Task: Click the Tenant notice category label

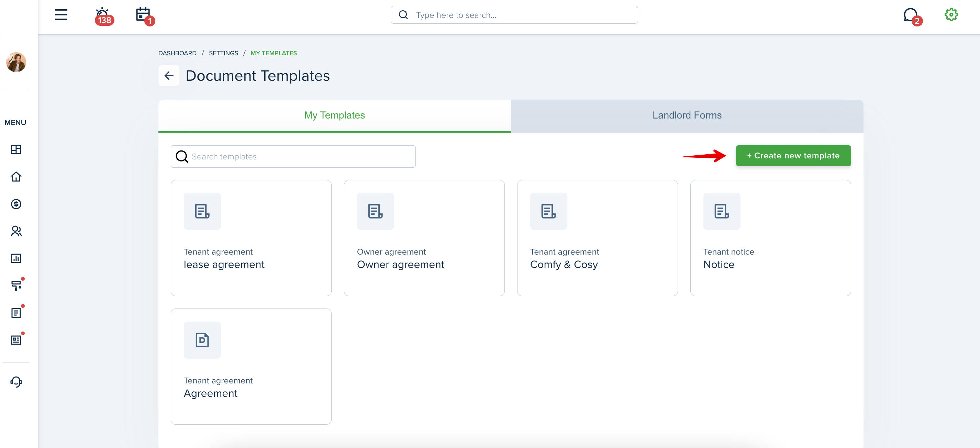Action: (x=728, y=252)
